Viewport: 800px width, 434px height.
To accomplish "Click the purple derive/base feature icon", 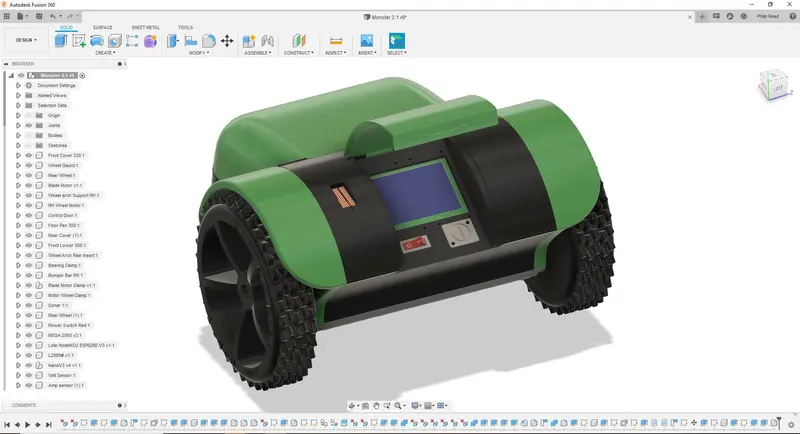I will click(150, 41).
